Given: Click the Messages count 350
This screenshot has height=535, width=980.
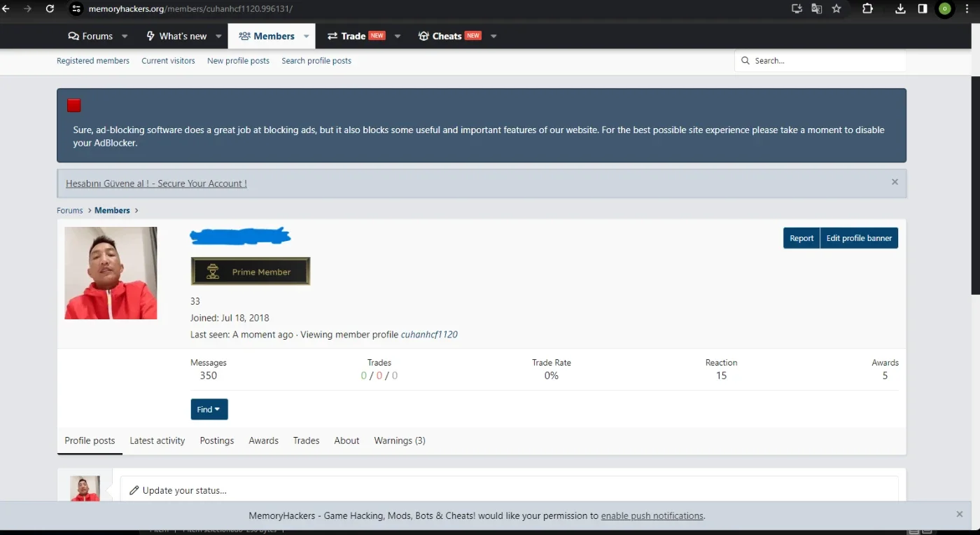Looking at the screenshot, I should click(209, 375).
